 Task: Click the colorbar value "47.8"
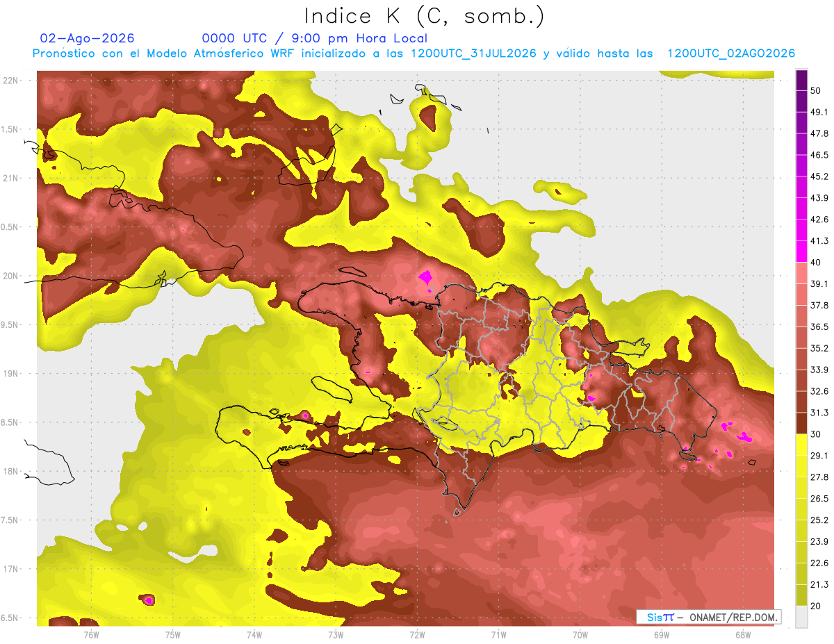pyautogui.click(x=819, y=133)
